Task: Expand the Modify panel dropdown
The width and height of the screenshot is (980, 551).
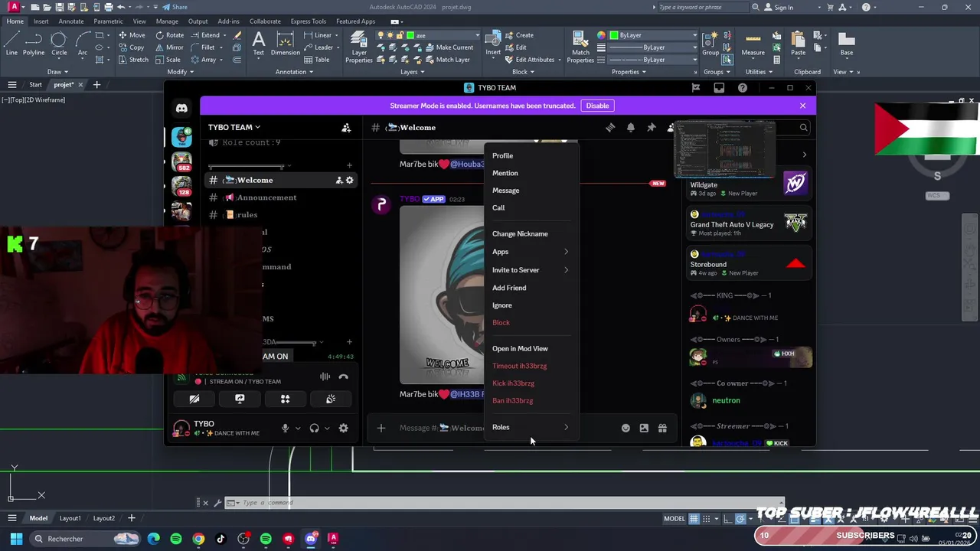Action: pyautogui.click(x=180, y=72)
